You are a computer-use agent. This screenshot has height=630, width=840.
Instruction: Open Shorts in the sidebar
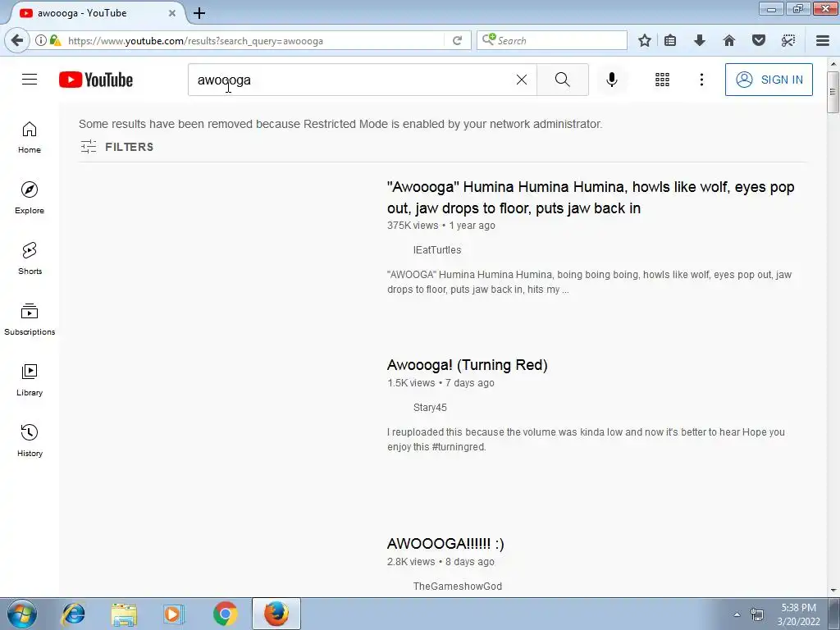pos(30,258)
